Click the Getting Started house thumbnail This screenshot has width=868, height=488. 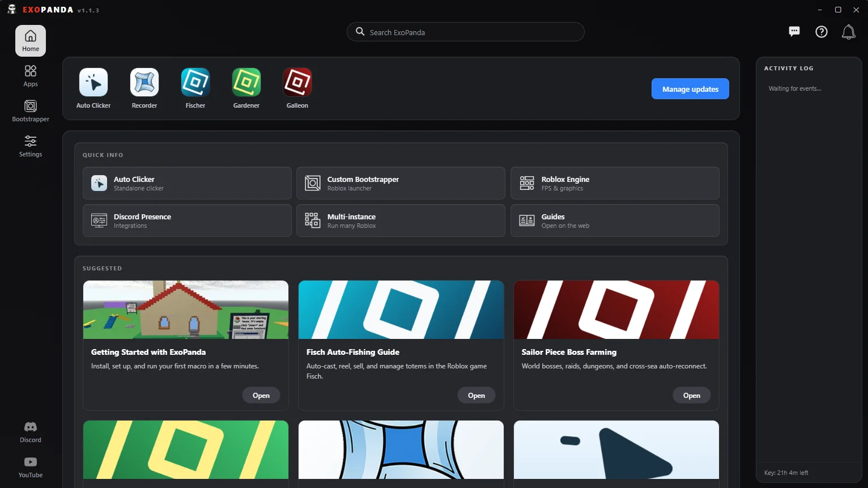pyautogui.click(x=186, y=309)
